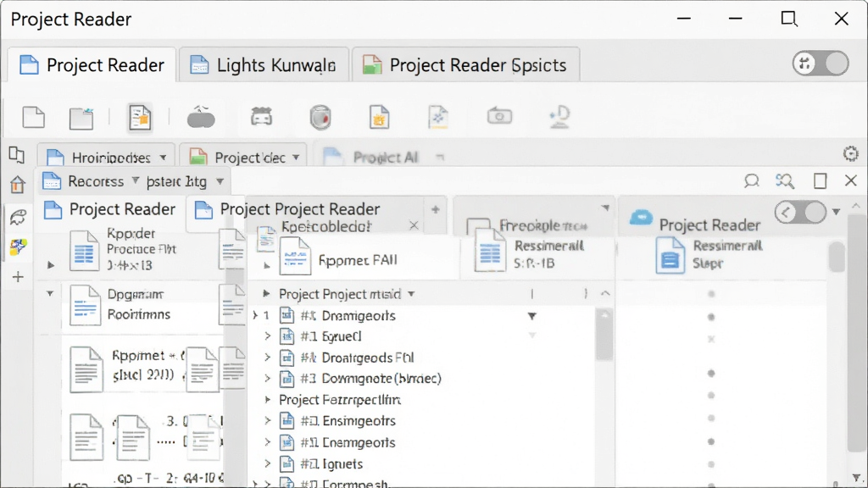Open dropdown arrow next to right panel toggle
Image resolution: width=868 pixels, height=488 pixels.
point(837,212)
